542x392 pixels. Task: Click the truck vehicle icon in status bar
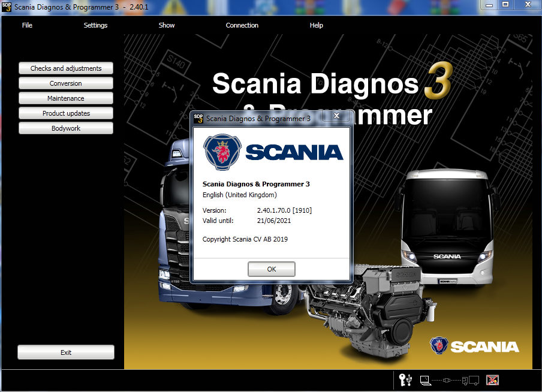tap(471, 381)
